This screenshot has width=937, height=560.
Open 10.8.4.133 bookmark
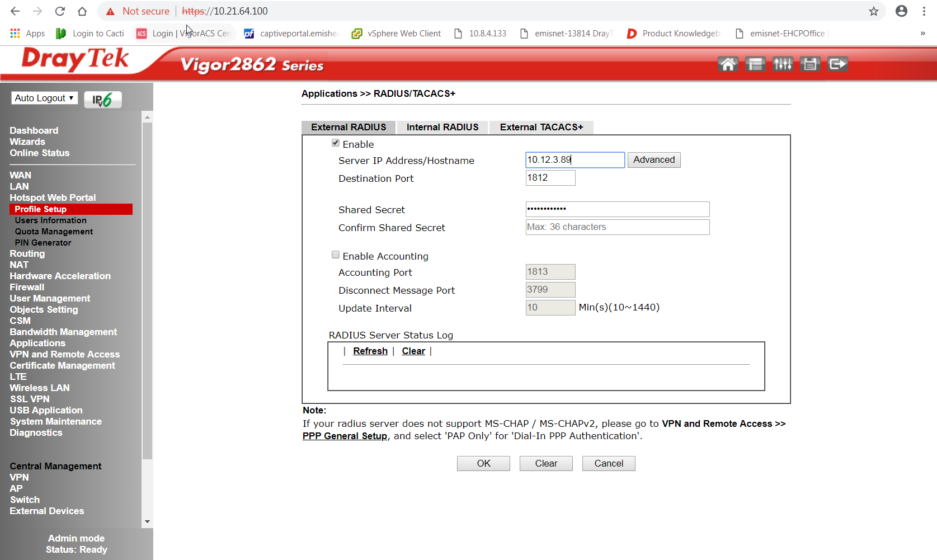click(481, 34)
